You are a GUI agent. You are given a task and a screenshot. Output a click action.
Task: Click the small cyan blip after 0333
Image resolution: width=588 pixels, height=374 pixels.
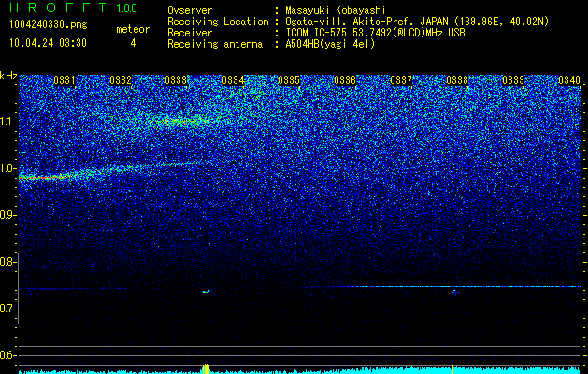[206, 291]
